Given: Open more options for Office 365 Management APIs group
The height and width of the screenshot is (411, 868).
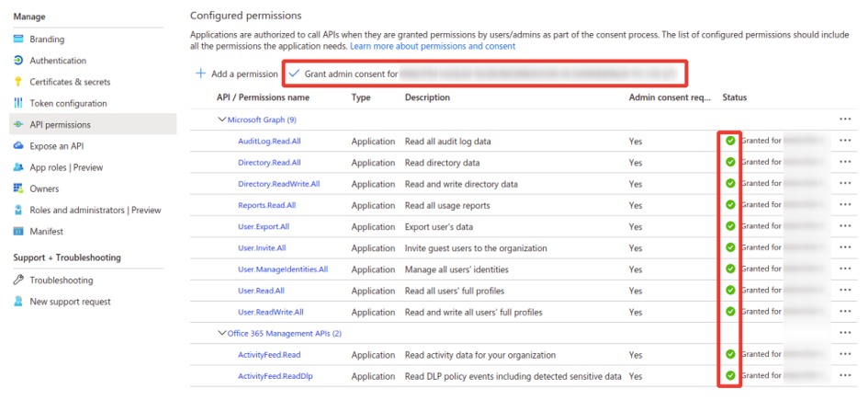Looking at the screenshot, I should click(845, 333).
